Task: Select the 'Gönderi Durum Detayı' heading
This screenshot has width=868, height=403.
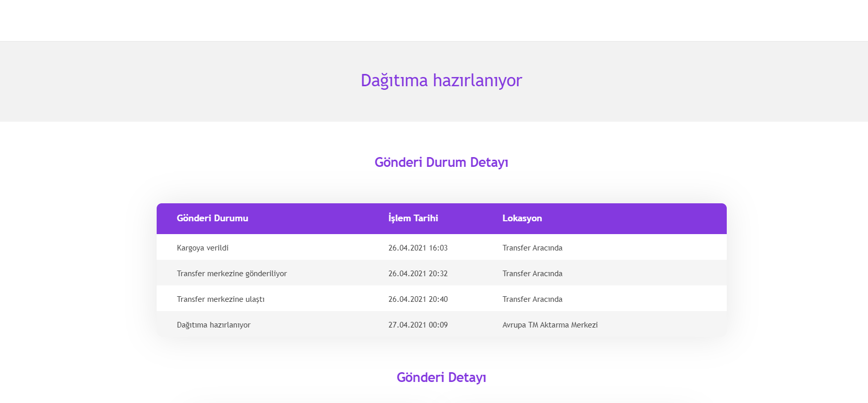Action: click(441, 162)
